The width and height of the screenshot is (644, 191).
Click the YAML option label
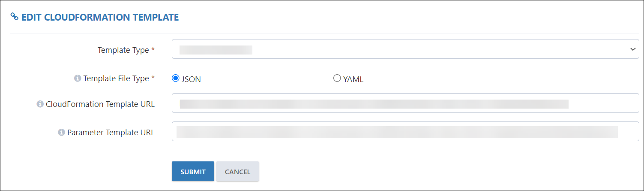[x=353, y=79]
